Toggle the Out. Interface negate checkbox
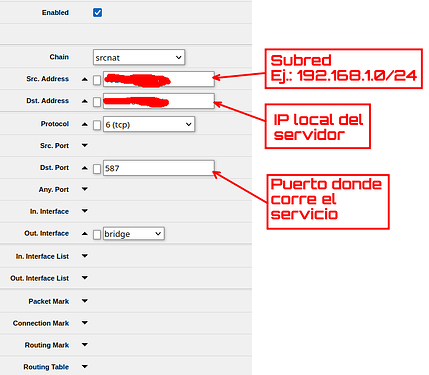Screen dimensions: 429x375 point(97,234)
